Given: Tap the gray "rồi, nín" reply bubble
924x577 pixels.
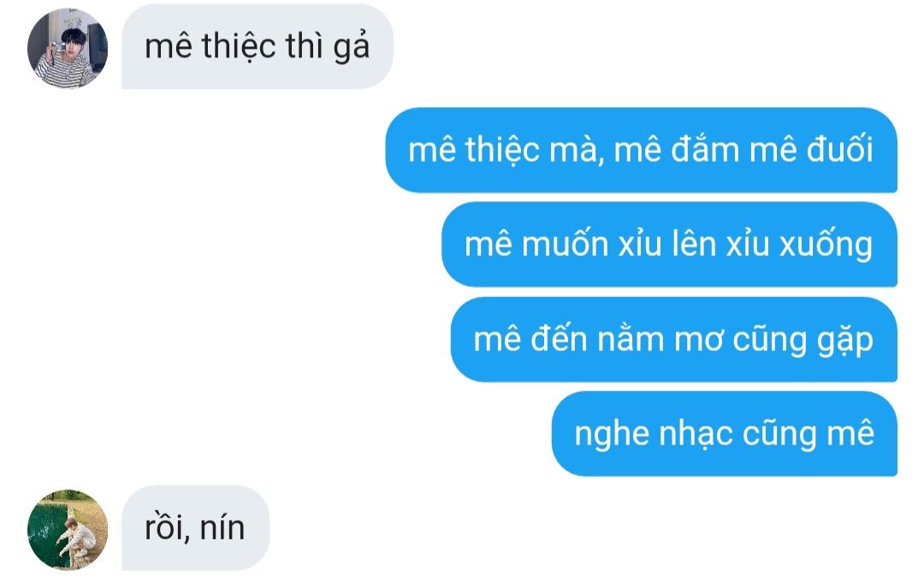Looking at the screenshot, I should pyautogui.click(x=195, y=528).
